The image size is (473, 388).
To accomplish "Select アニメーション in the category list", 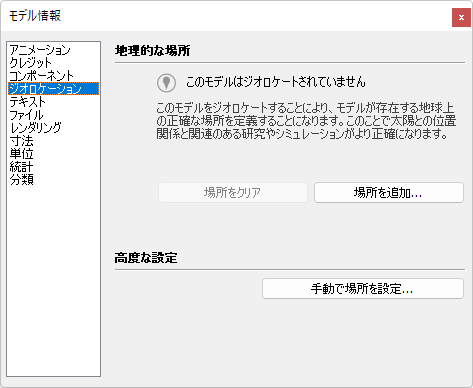I will (53, 50).
